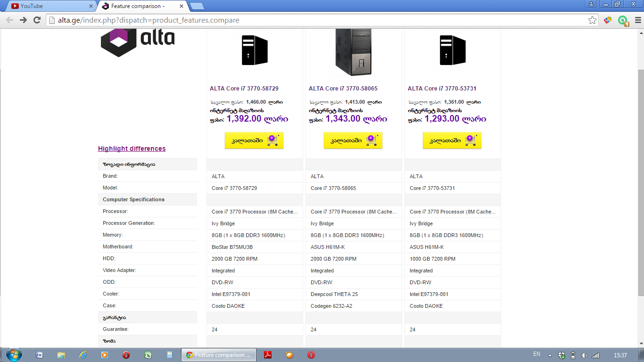Click the browser forward arrow

[x=23, y=20]
